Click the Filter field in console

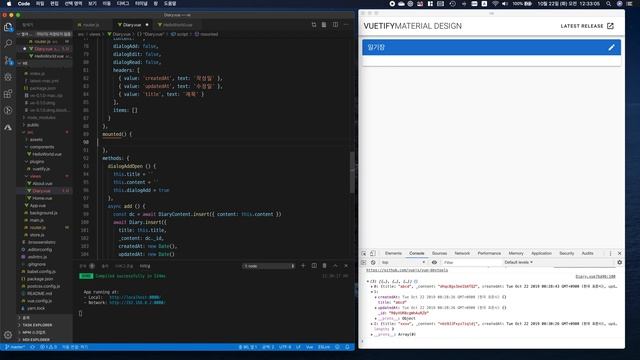pyautogui.click(x=471, y=262)
